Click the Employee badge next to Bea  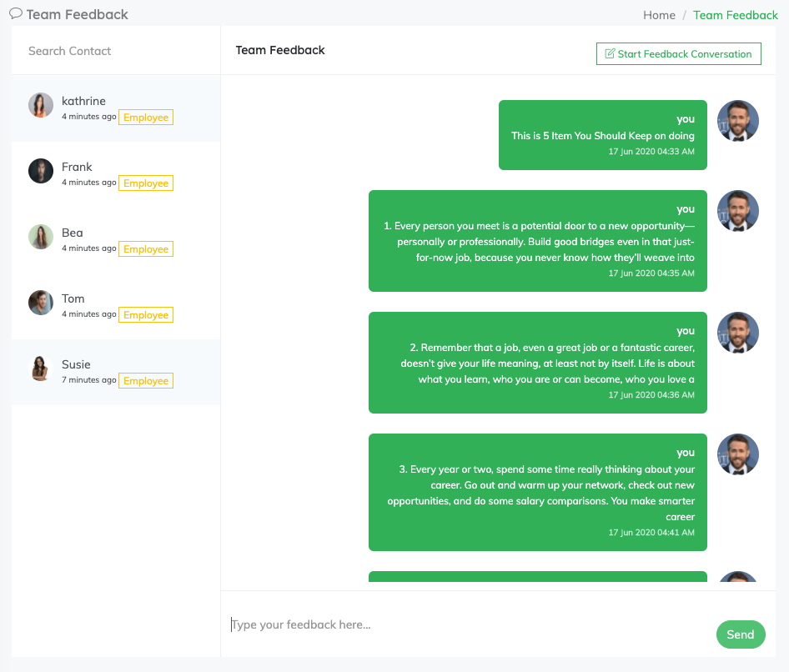[x=146, y=249]
